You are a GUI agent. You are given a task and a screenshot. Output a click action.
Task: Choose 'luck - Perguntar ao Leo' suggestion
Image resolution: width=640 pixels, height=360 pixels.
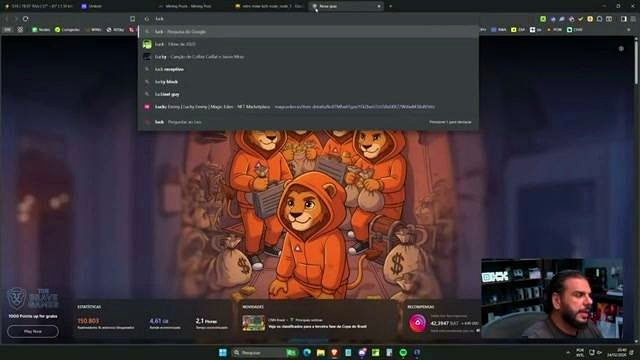308,122
